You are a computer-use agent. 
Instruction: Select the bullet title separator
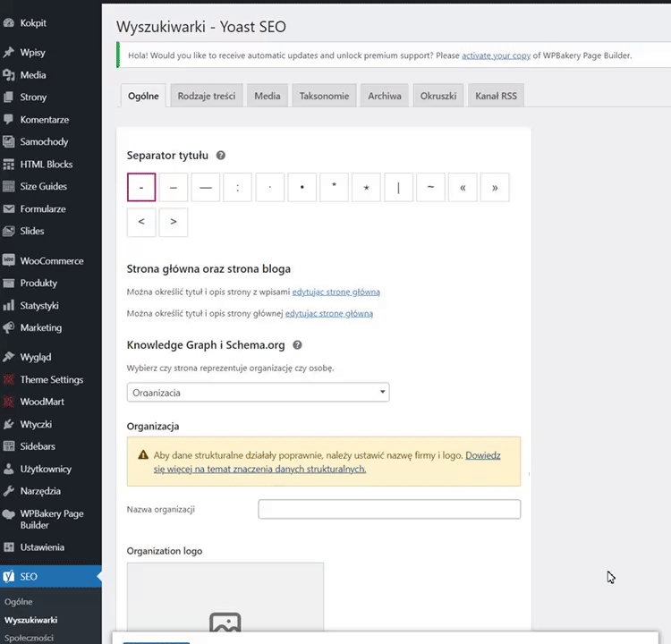click(x=302, y=187)
